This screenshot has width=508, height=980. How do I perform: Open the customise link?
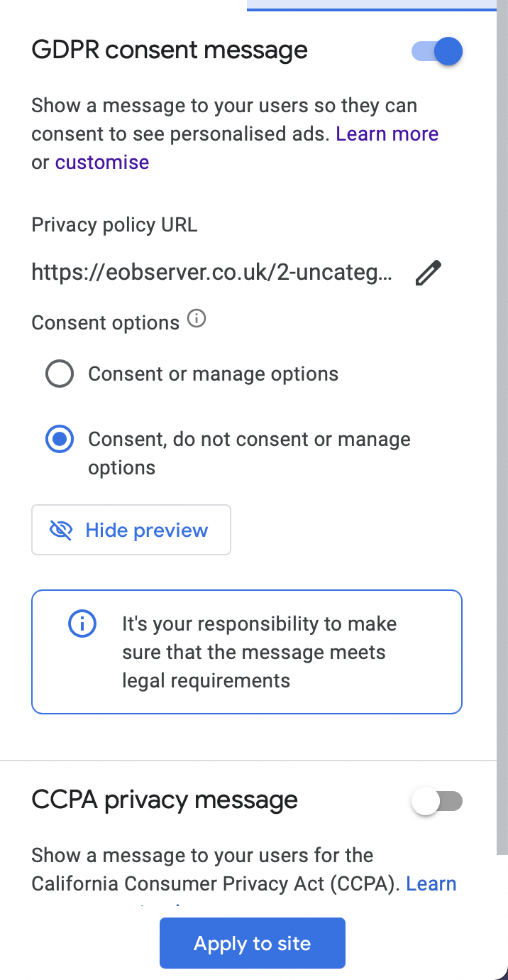click(x=102, y=162)
